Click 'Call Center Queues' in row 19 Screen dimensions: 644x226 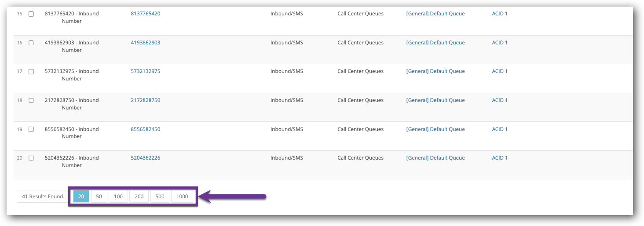361,129
